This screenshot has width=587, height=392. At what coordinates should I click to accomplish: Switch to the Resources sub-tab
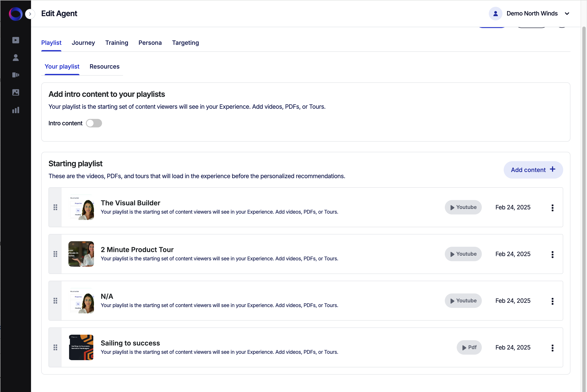pyautogui.click(x=104, y=66)
